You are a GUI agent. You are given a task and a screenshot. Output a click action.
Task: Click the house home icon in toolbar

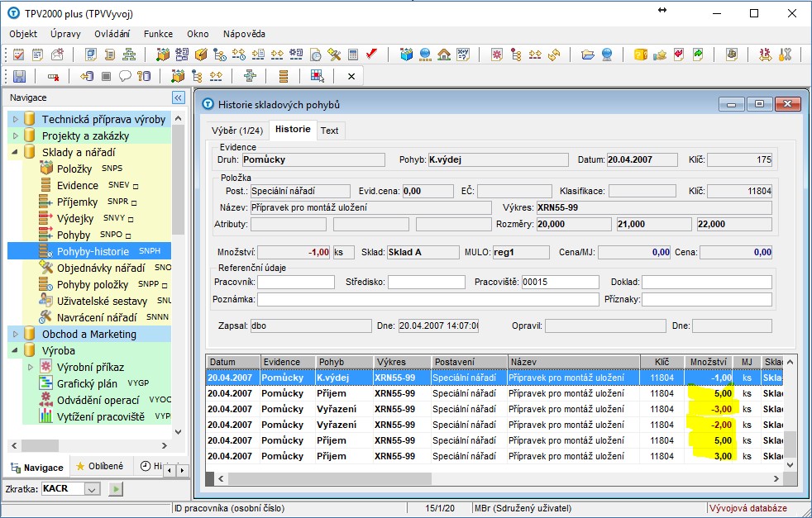tap(444, 55)
